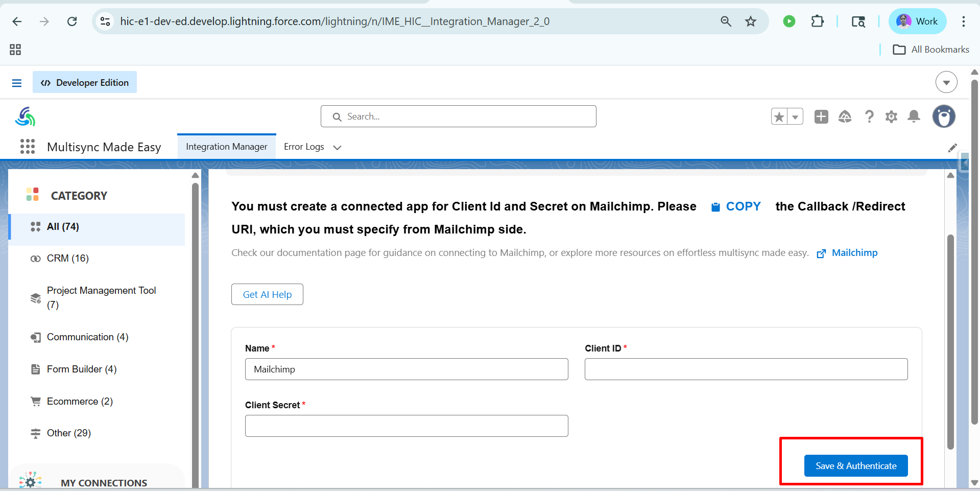Click into the Client ID field
Screen dimensions: 980x491
coord(746,369)
